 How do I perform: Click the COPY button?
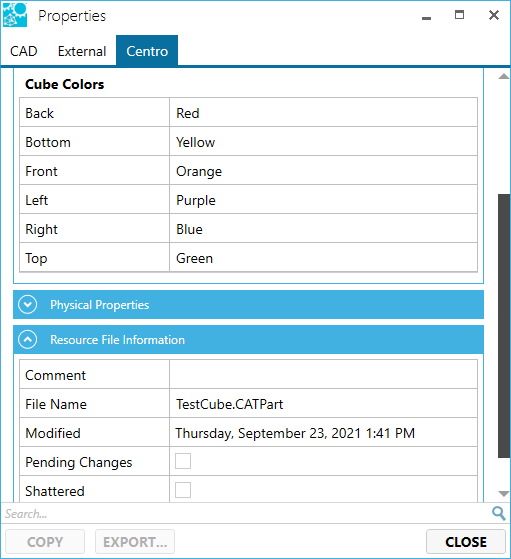tap(45, 542)
